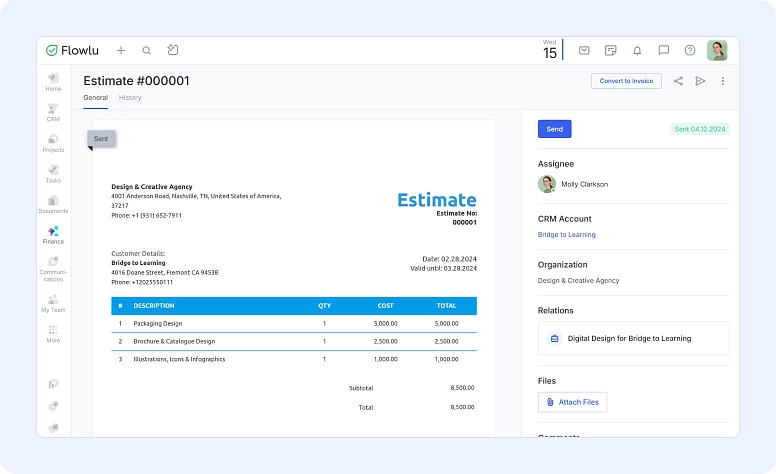The width and height of the screenshot is (776, 474).
Task: Go to Projects in the sidebar
Action: [53, 143]
